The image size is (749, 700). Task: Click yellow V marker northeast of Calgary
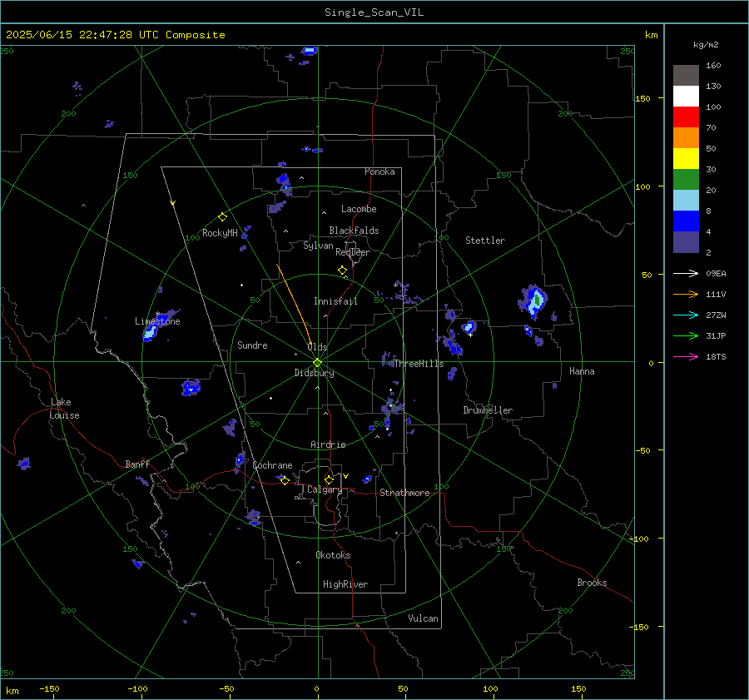pos(346,476)
